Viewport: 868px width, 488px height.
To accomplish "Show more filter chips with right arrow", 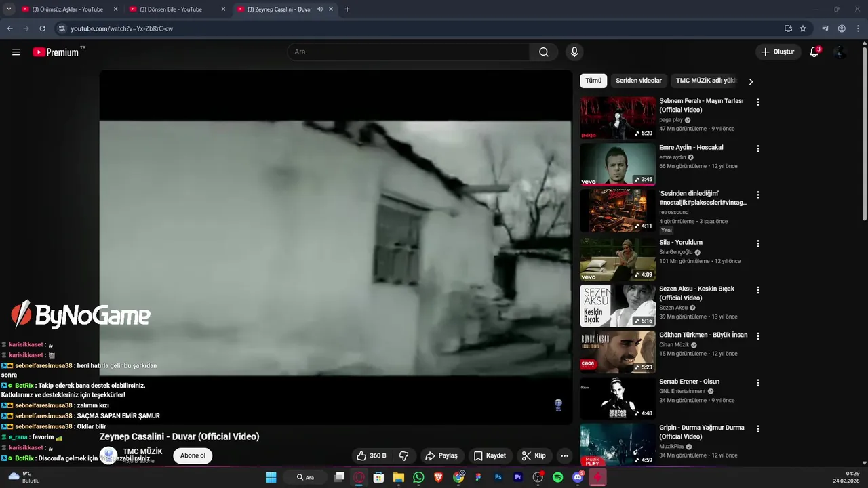I will (751, 81).
